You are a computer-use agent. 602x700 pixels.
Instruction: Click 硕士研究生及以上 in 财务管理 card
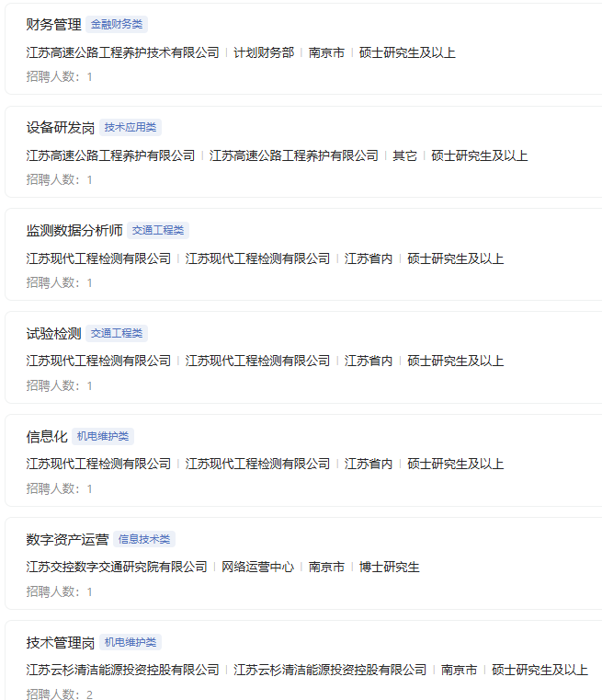coord(407,52)
